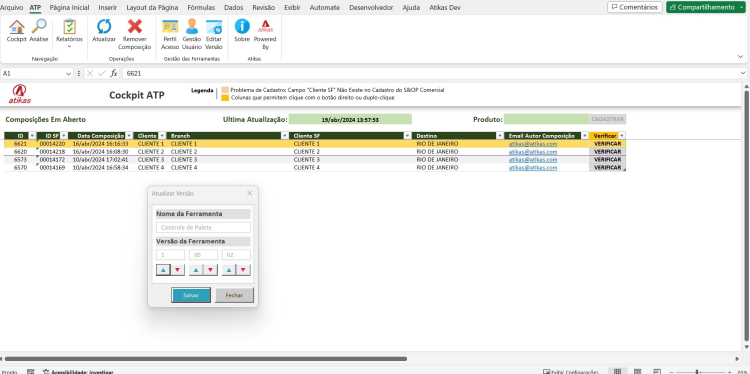
Task: Click the Nome da Ferramenta text field
Action: pos(203,228)
